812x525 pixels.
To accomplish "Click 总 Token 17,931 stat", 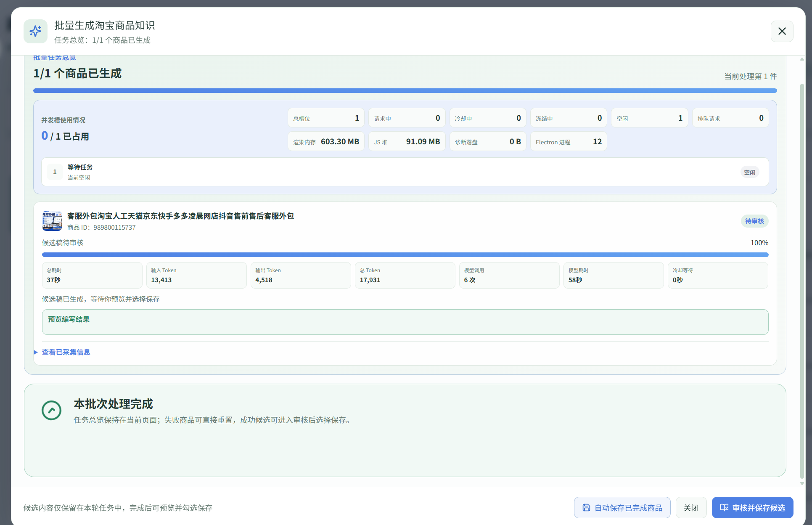I will [x=405, y=275].
